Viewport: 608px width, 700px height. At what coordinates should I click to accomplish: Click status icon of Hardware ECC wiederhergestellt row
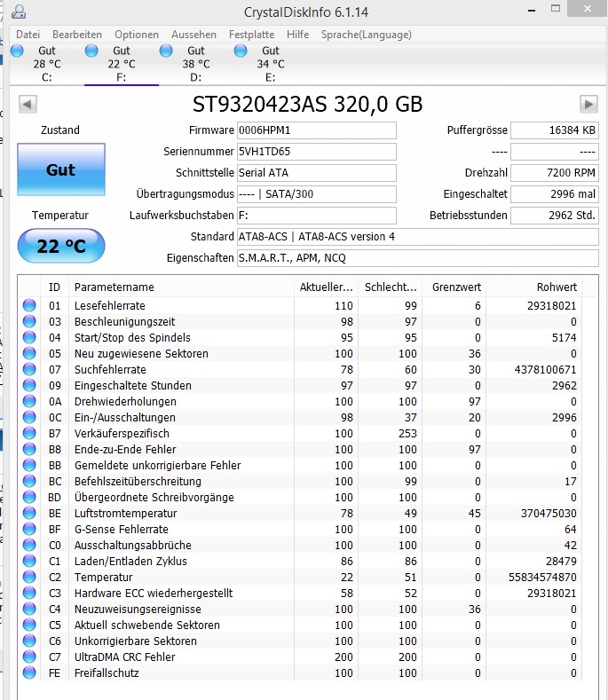click(x=29, y=593)
